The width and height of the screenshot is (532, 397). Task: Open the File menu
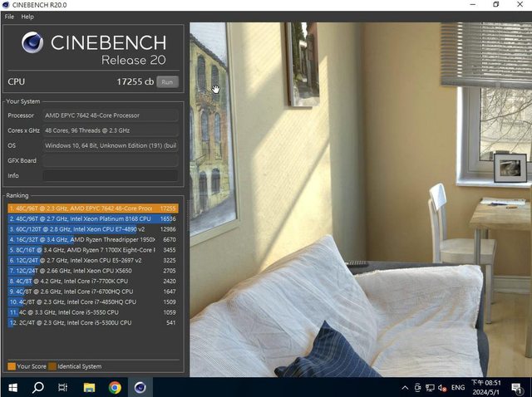coord(9,17)
